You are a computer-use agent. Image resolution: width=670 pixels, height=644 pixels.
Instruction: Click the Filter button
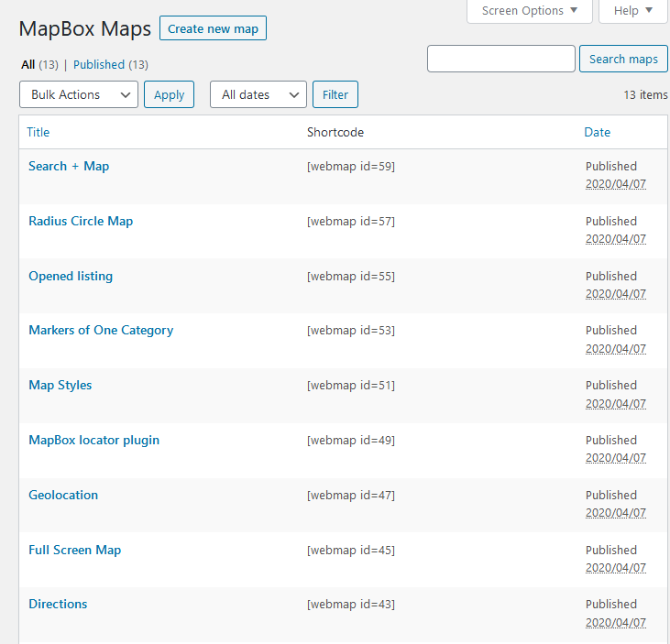coord(335,94)
